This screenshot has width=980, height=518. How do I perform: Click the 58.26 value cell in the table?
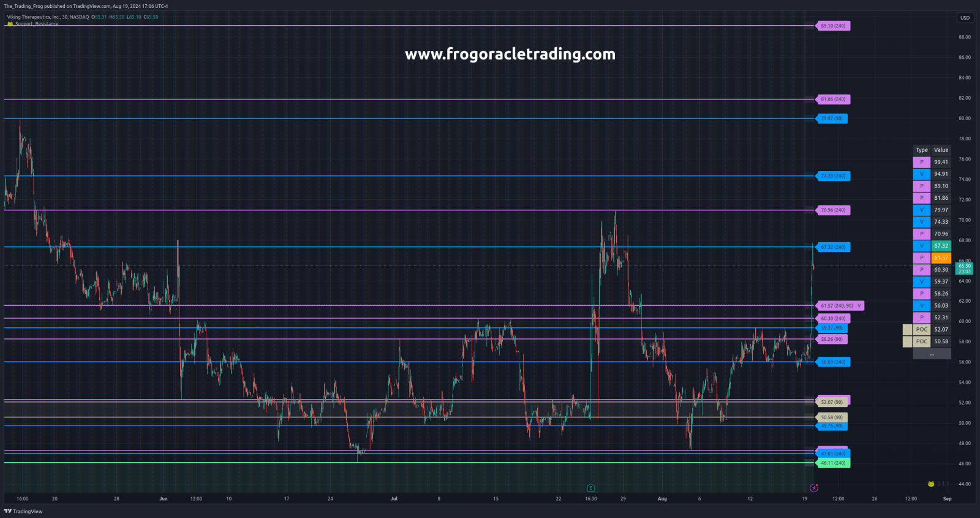coord(941,294)
